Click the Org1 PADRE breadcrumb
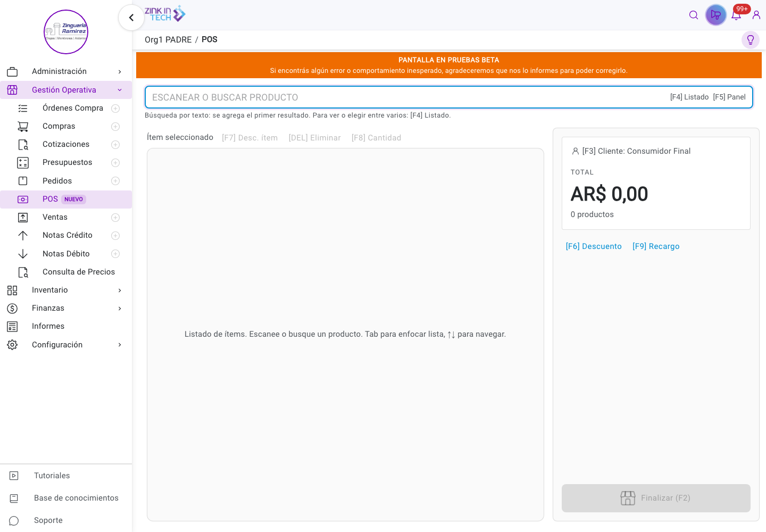 (x=168, y=40)
